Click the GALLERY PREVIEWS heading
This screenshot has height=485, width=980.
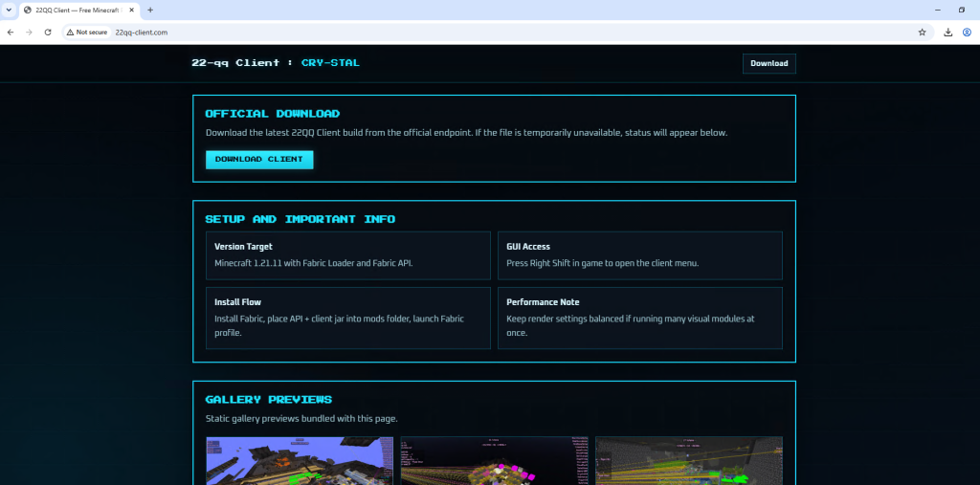coord(269,399)
